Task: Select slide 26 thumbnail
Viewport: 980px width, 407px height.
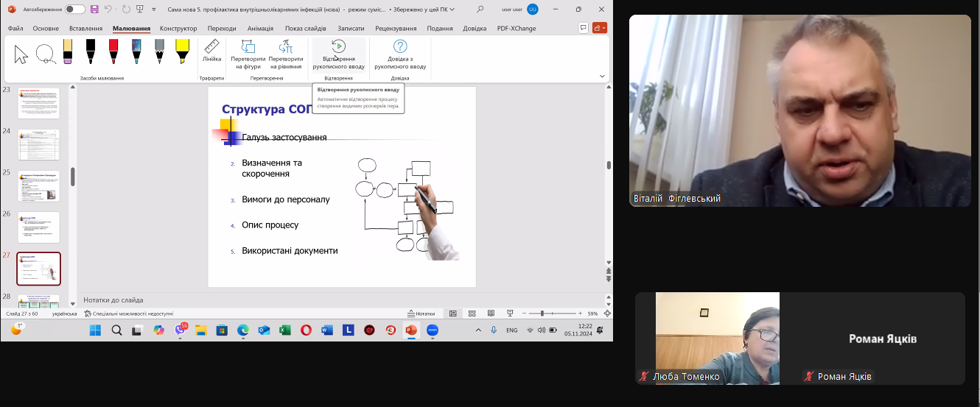Action: coord(38,227)
